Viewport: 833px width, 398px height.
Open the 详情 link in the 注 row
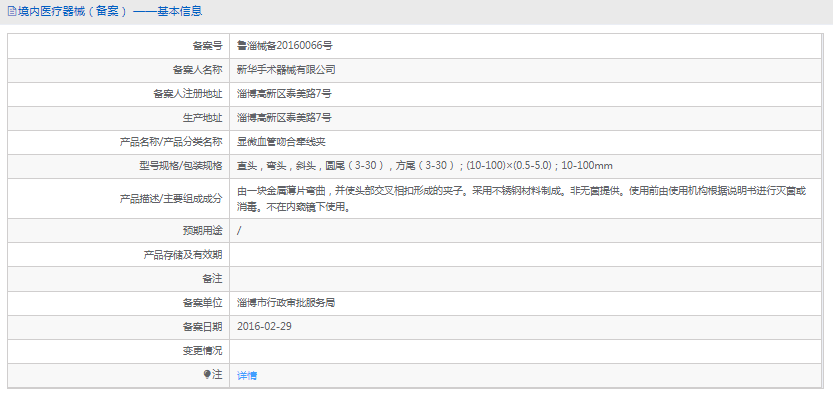pos(246,376)
